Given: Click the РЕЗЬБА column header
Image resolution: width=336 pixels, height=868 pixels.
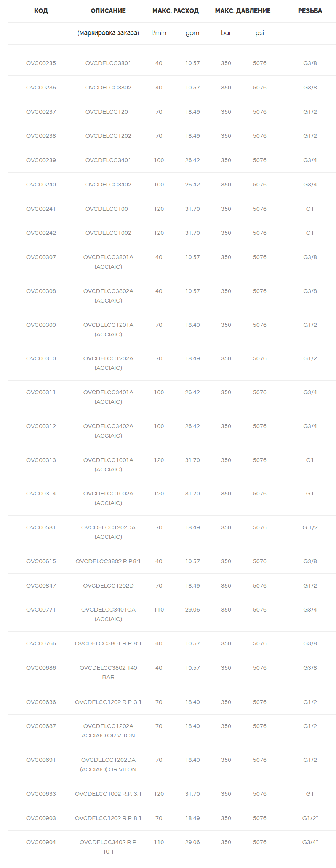Looking at the screenshot, I should pos(310,11).
